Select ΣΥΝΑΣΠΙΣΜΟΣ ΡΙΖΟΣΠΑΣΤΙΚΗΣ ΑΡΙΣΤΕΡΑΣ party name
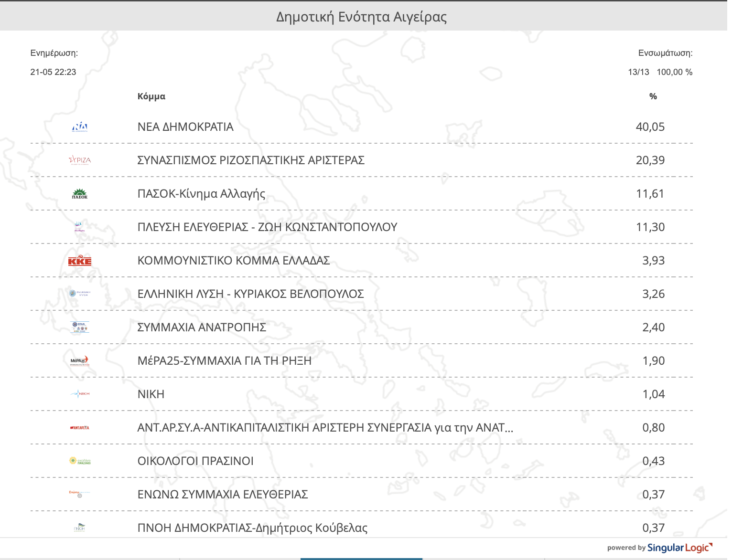The height and width of the screenshot is (560, 732). [x=251, y=160]
